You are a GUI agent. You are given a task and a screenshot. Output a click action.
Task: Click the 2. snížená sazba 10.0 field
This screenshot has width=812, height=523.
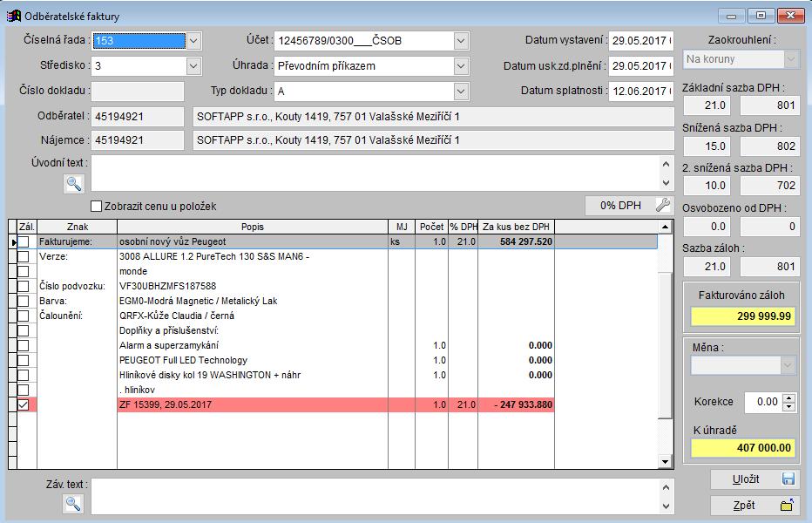click(707, 186)
